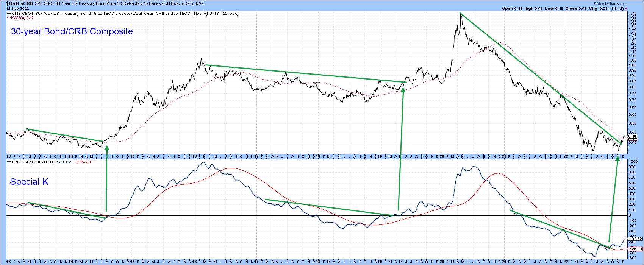This screenshot has height=265, width=644.
Task: Click year 16 on the upper time axis
Action: (195, 156)
